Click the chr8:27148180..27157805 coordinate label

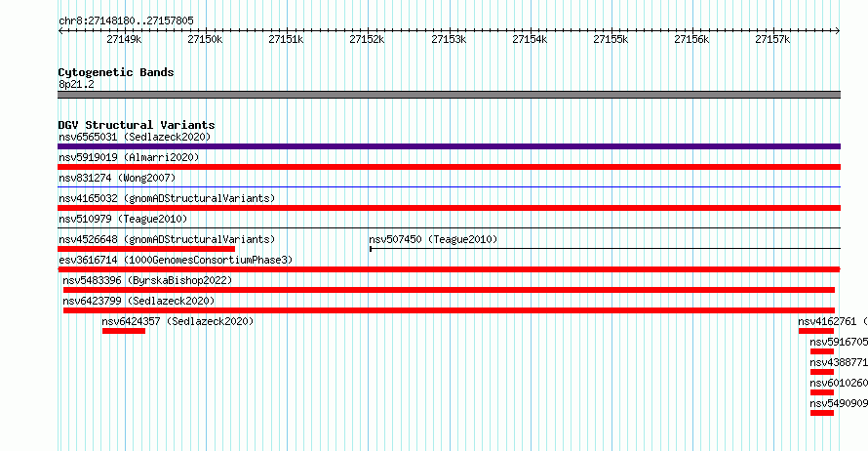tap(126, 21)
